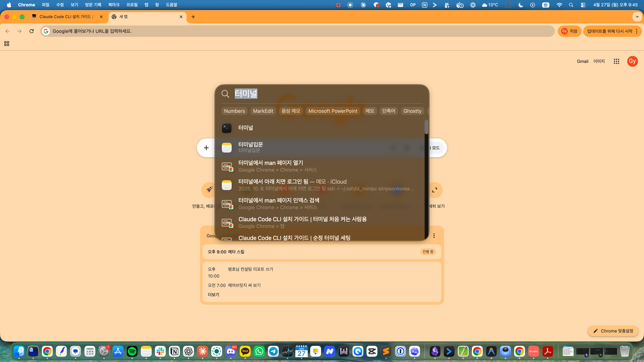Screen dimensions: 644x362
Task: Click the Notion icon in the menu bar
Action: tap(424, 5)
